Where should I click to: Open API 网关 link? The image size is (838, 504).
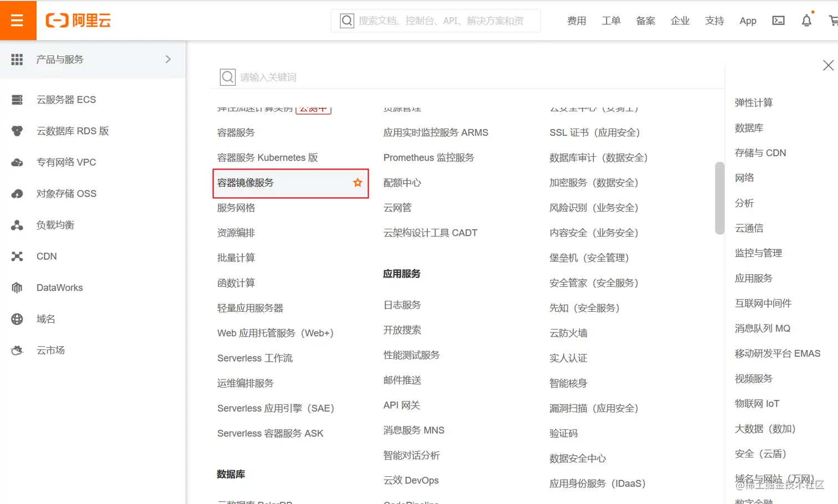pos(402,405)
